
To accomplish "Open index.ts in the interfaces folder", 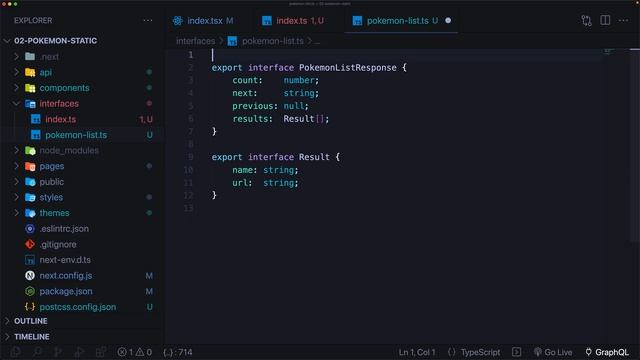I will [x=60, y=119].
